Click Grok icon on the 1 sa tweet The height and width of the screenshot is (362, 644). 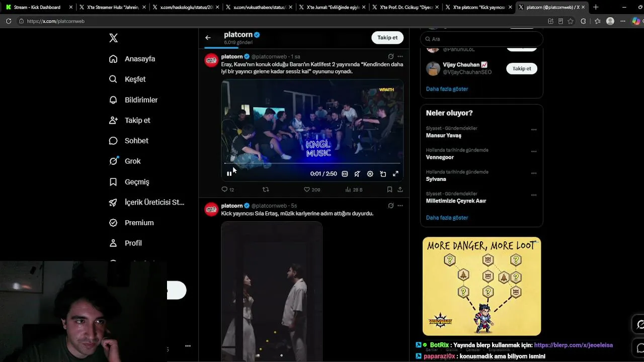pos(391,56)
